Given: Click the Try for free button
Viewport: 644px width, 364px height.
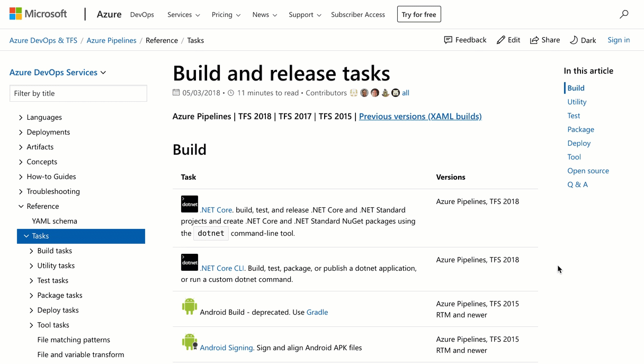Looking at the screenshot, I should click(x=419, y=14).
